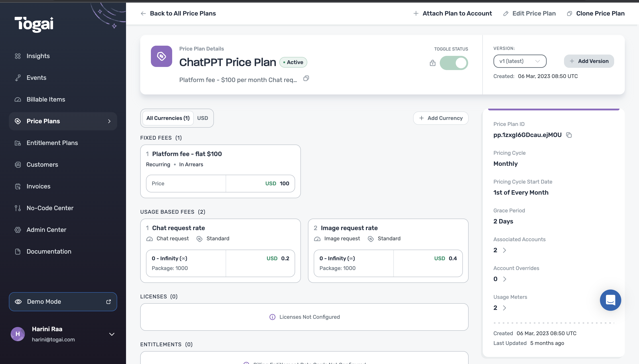This screenshot has width=639, height=364.
Task: Click the user avatar H
Action: (18, 334)
